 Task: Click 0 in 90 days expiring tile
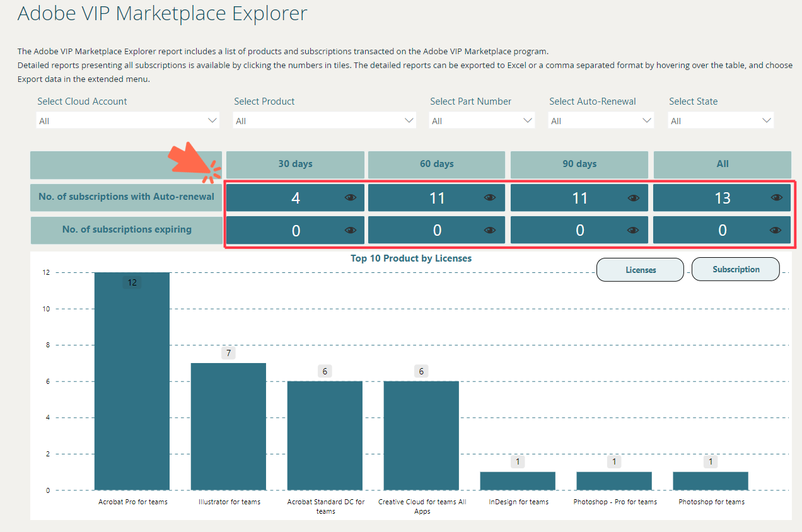point(579,231)
